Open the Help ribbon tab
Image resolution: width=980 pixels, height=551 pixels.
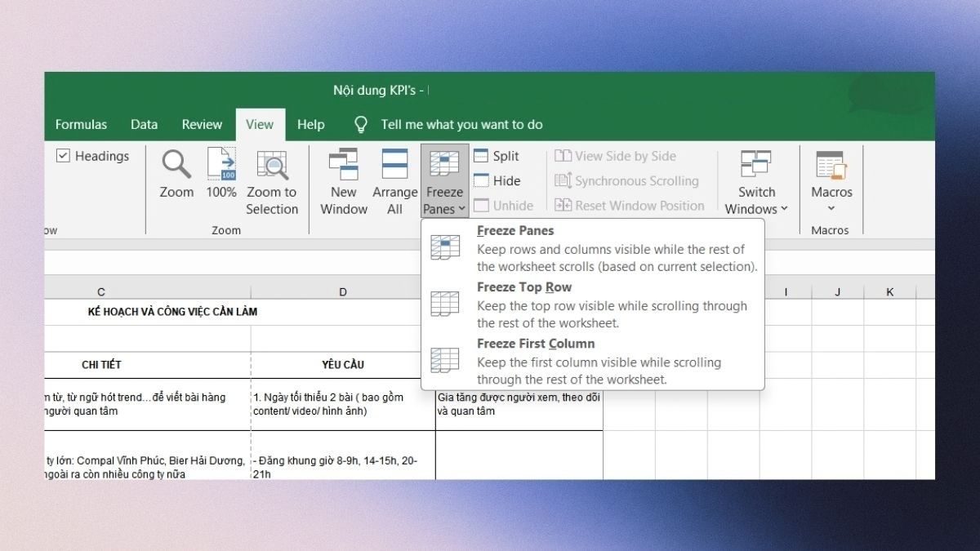[x=310, y=124]
